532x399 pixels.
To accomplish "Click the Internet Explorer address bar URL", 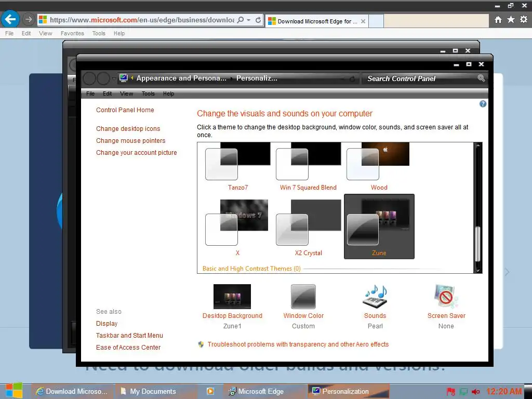I will (x=142, y=20).
